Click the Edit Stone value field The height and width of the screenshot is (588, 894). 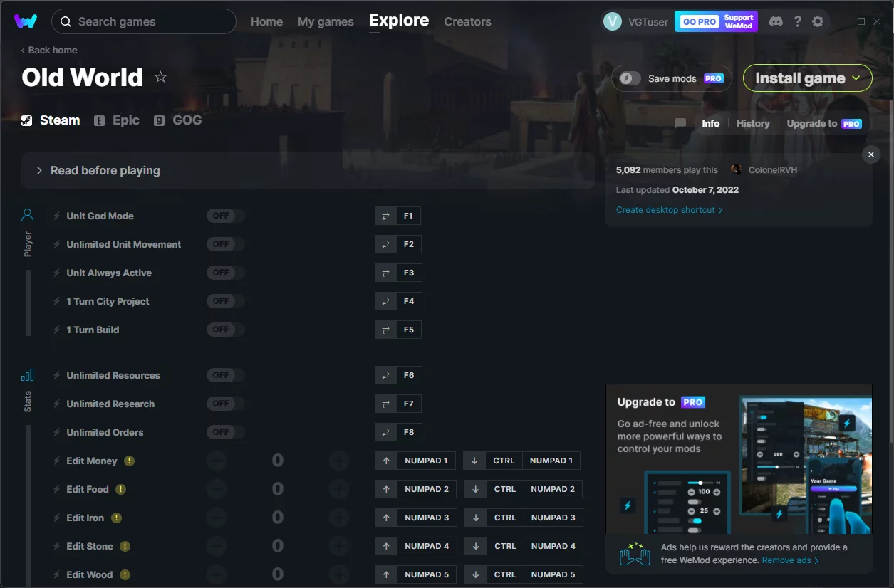click(278, 546)
